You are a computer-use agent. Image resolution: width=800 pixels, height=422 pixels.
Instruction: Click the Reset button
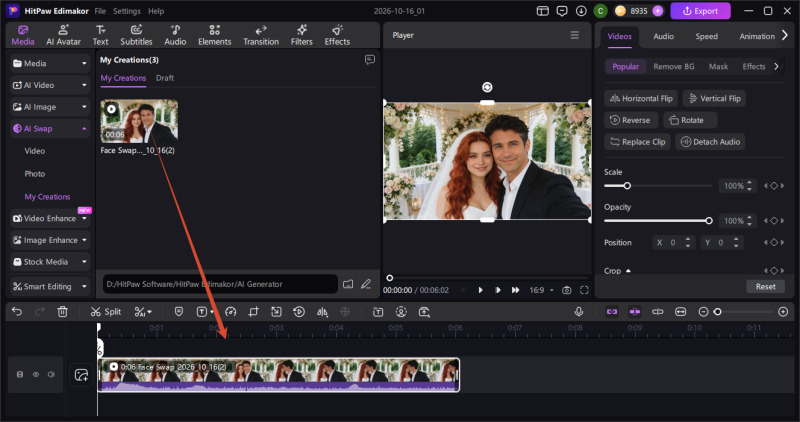coord(765,286)
